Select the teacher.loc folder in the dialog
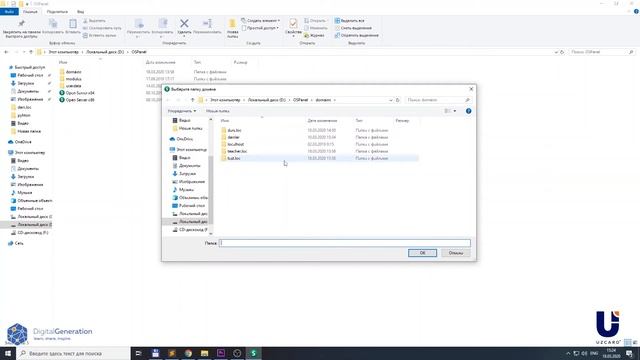 [x=237, y=151]
